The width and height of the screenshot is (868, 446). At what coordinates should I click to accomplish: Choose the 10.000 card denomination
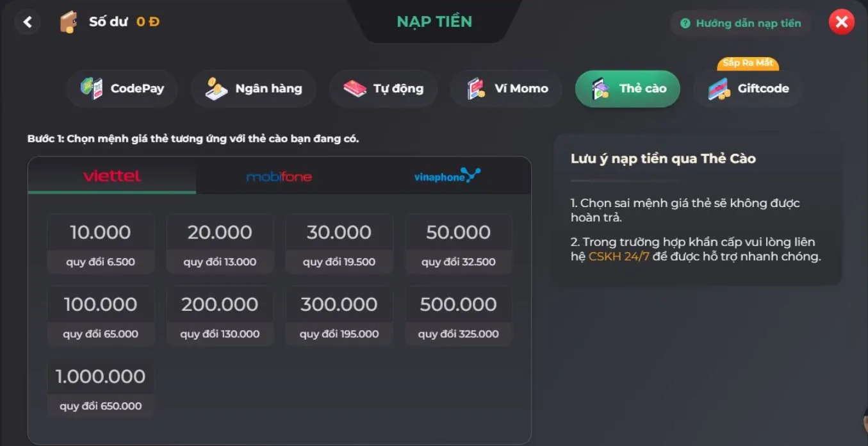tap(101, 244)
